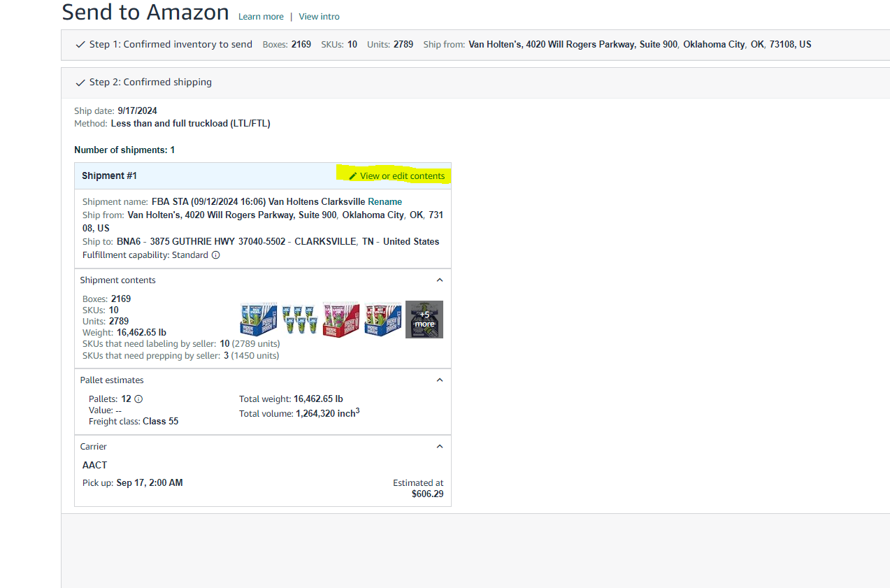This screenshot has width=890, height=588.
Task: Collapse the Shipment contents section
Action: (440, 280)
